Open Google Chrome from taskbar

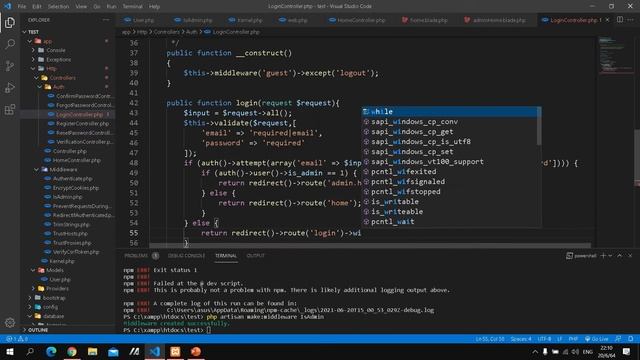coord(72,351)
